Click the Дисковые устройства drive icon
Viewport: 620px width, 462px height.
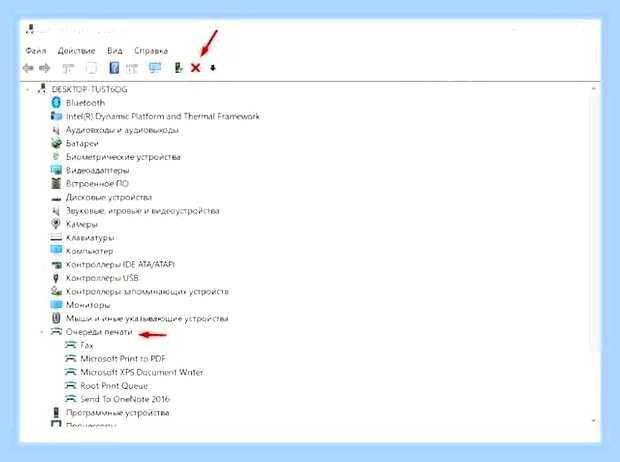point(56,198)
